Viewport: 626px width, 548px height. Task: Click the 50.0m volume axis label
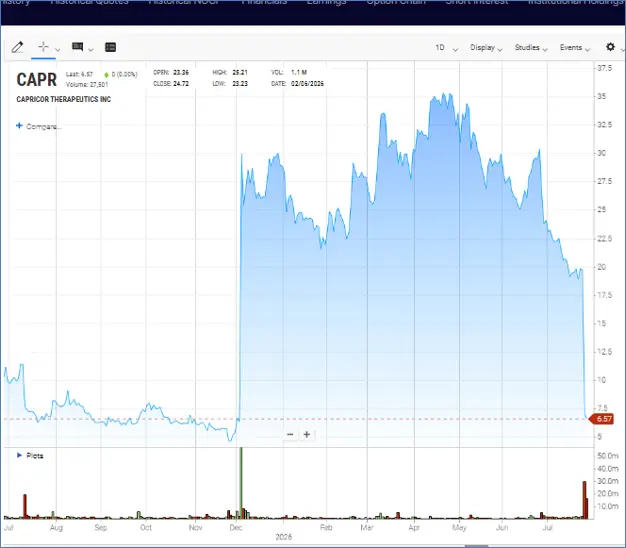(608, 455)
